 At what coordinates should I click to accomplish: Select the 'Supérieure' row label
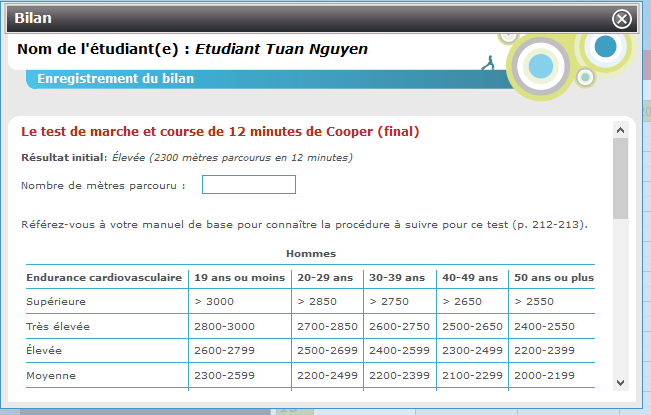tap(56, 301)
